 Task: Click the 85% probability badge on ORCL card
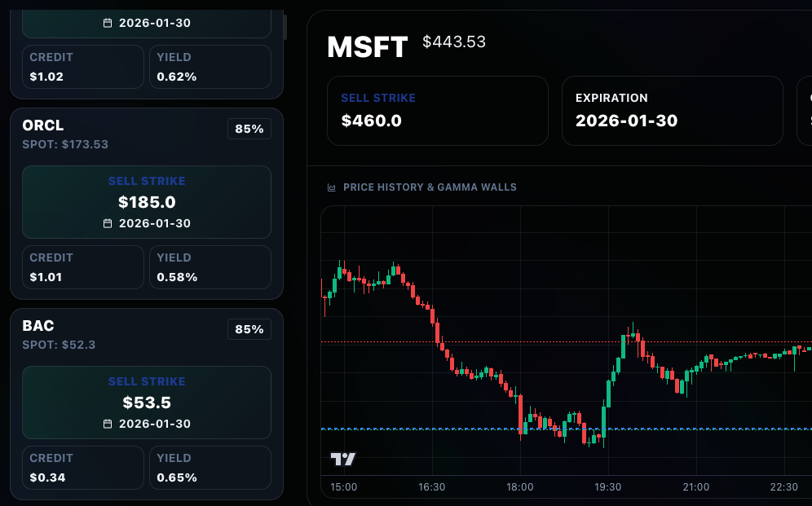249,128
